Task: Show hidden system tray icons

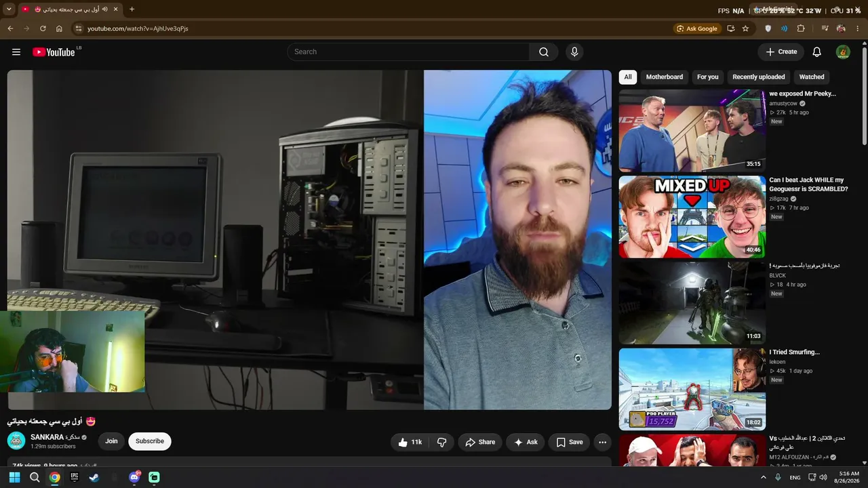Action: tap(764, 477)
